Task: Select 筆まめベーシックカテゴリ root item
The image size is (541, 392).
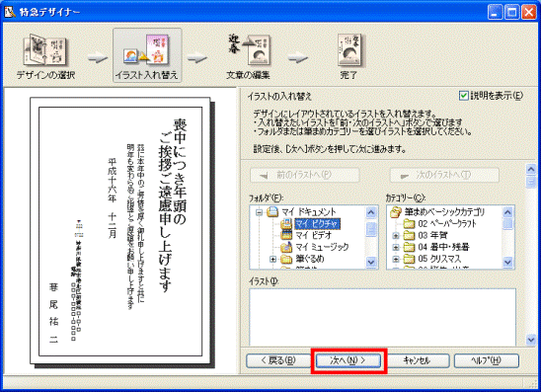Action: tap(444, 212)
